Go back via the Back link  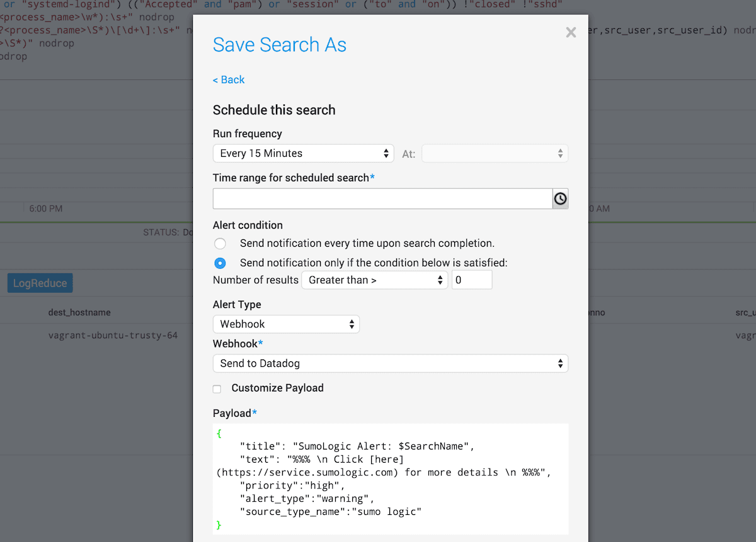point(229,79)
